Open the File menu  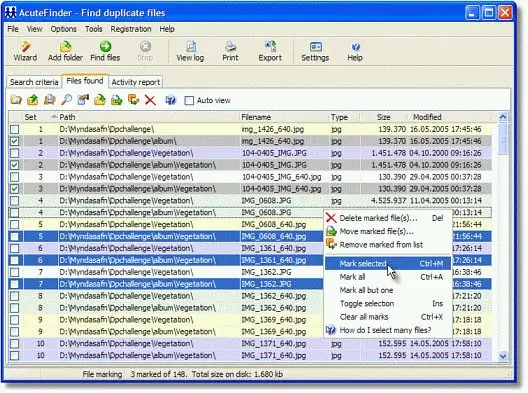(13, 29)
